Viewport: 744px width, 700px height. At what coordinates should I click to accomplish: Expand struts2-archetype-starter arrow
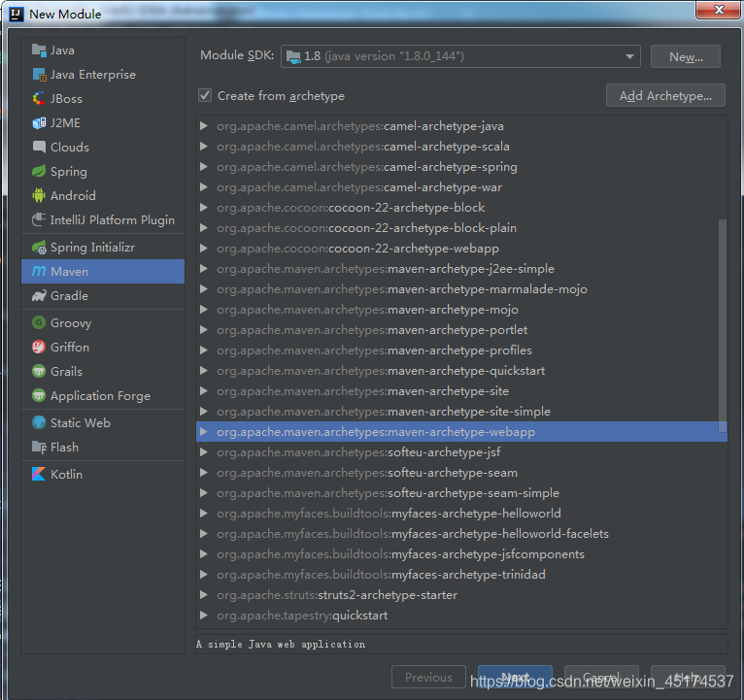pyautogui.click(x=204, y=595)
